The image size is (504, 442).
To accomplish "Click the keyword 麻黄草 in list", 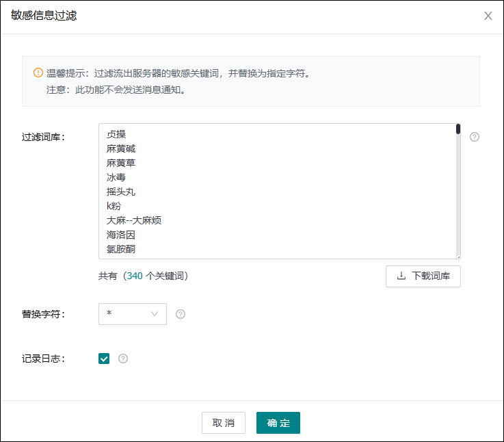I will 121,163.
